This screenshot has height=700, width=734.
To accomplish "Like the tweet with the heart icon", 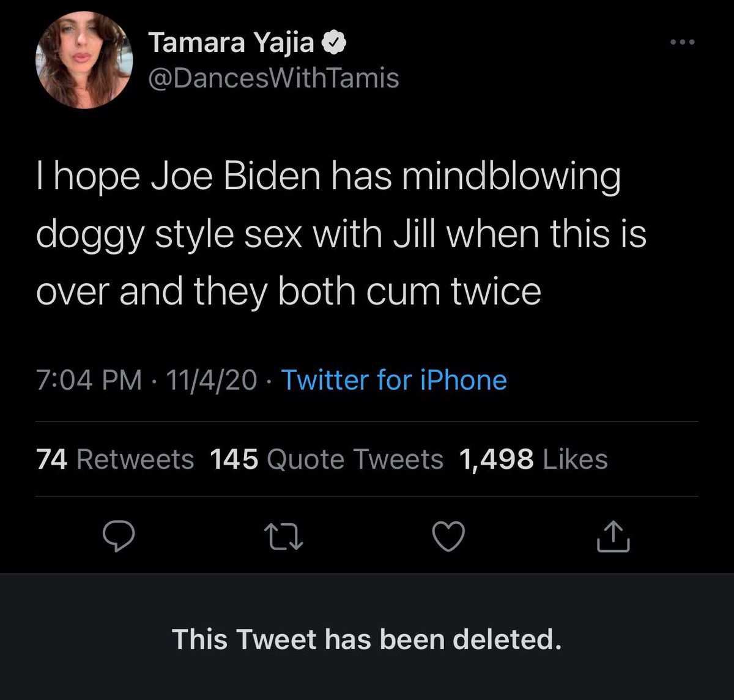I will click(448, 537).
